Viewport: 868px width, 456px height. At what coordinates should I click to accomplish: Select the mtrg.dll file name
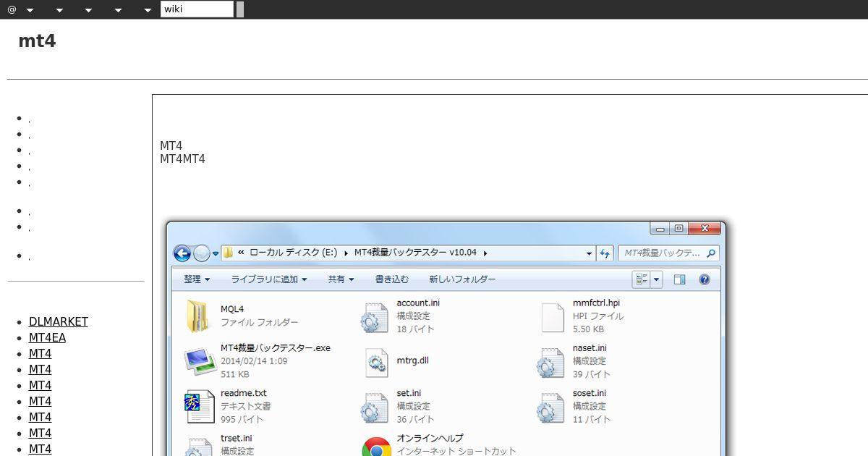click(x=413, y=360)
